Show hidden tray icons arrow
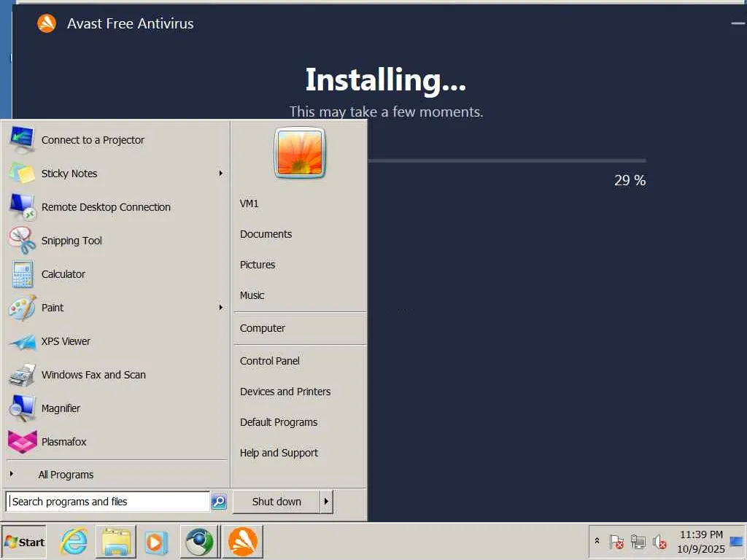The width and height of the screenshot is (747, 560). 597,542
